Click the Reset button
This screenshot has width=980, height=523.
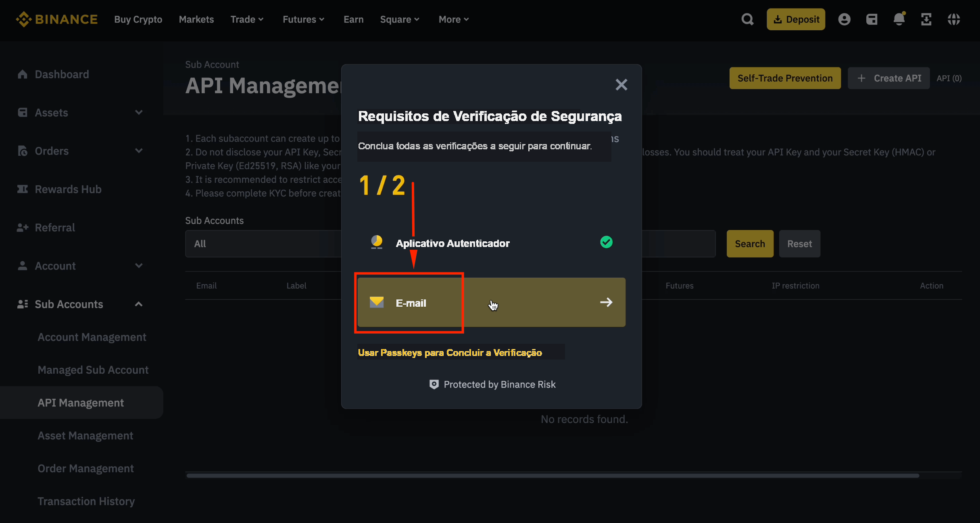(x=800, y=244)
